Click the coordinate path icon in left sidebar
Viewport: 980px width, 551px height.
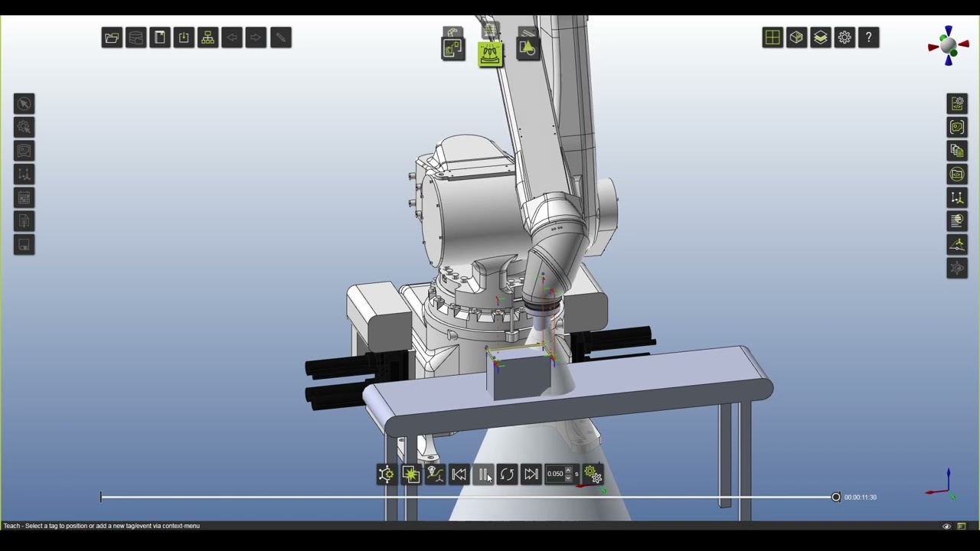tap(24, 174)
